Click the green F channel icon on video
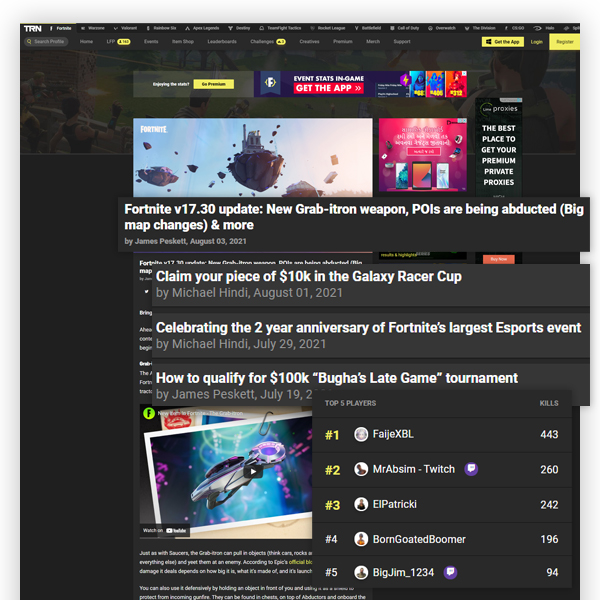 [x=149, y=413]
